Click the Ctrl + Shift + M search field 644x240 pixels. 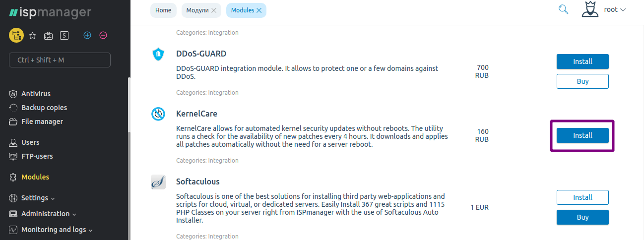[60, 60]
